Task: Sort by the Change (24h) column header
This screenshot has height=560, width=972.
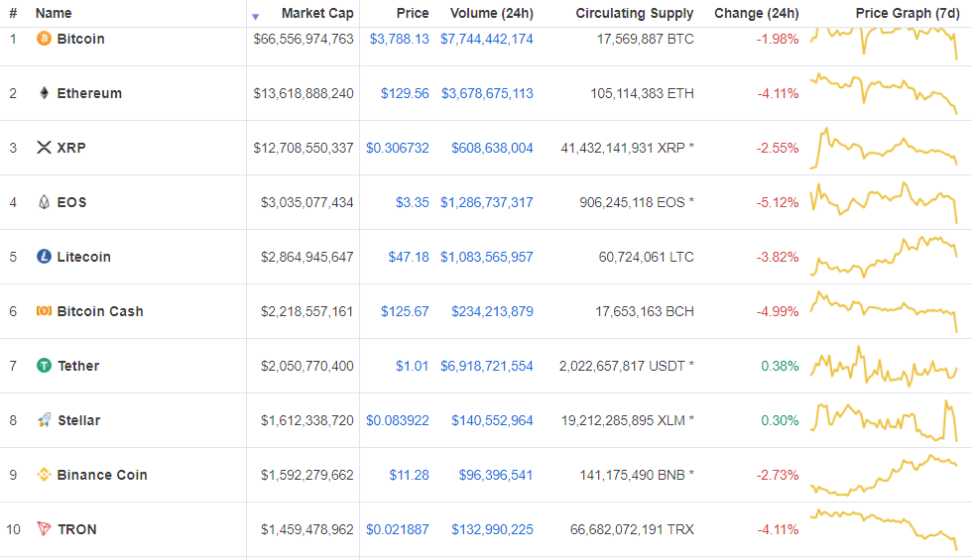Action: [756, 13]
